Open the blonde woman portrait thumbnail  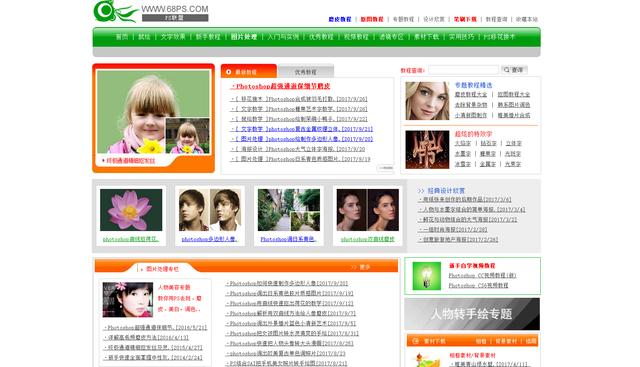[427, 101]
